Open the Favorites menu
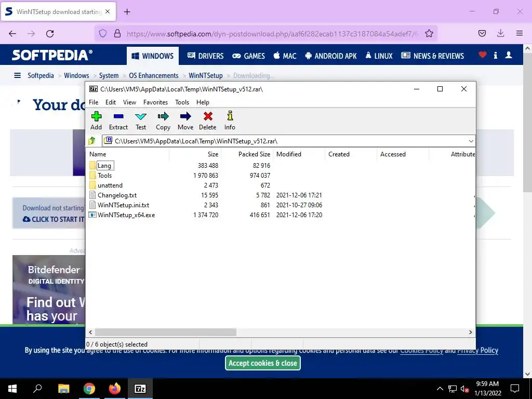532x399 pixels. click(x=155, y=102)
